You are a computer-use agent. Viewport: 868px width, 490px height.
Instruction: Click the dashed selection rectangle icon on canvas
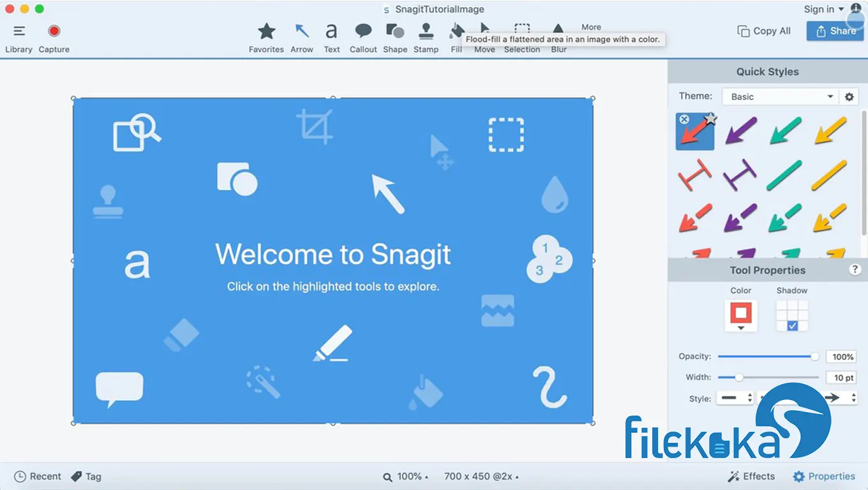click(506, 135)
